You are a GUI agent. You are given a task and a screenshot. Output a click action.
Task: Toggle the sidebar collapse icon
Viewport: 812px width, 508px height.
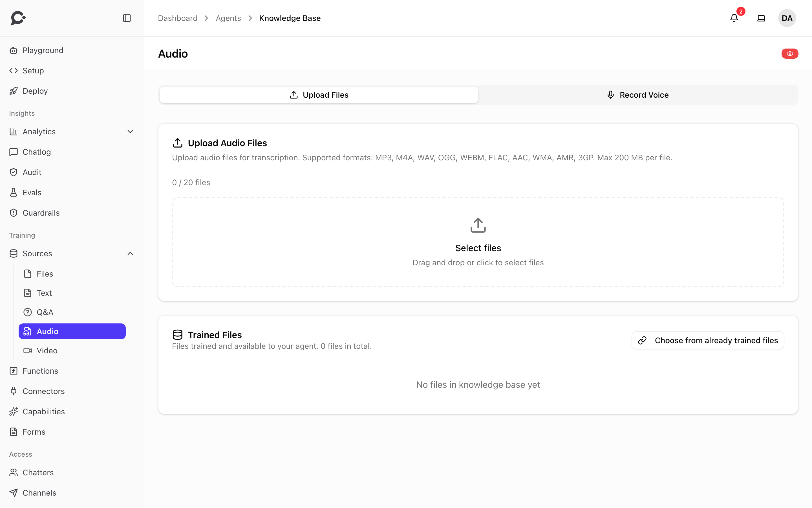coord(127,18)
